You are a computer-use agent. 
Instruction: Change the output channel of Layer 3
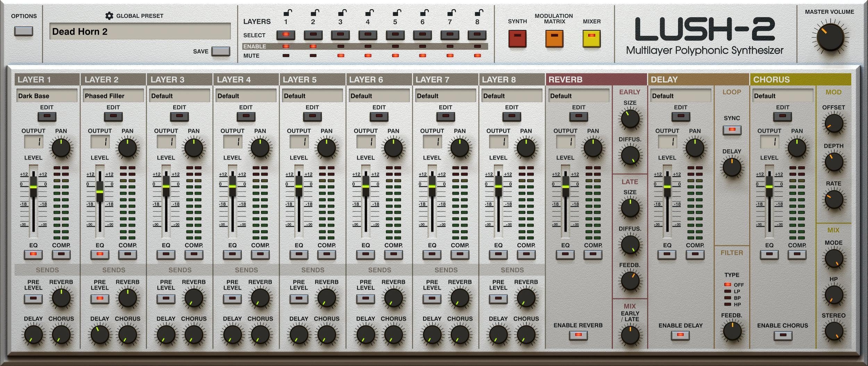166,141
